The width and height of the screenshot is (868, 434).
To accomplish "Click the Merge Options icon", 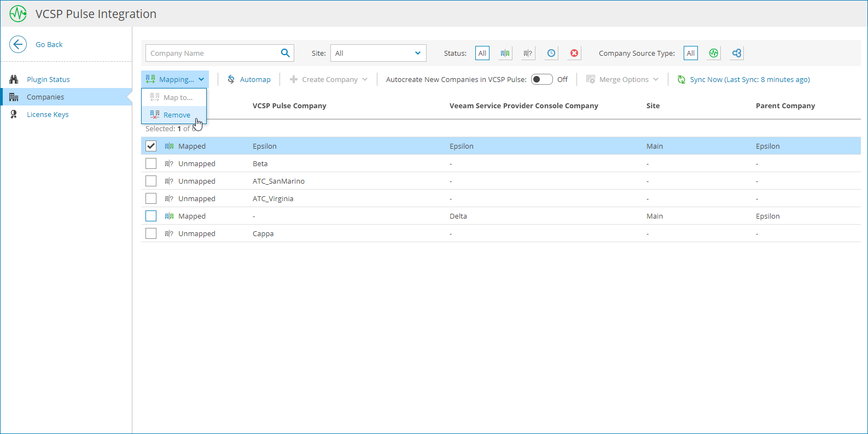I will pos(591,79).
